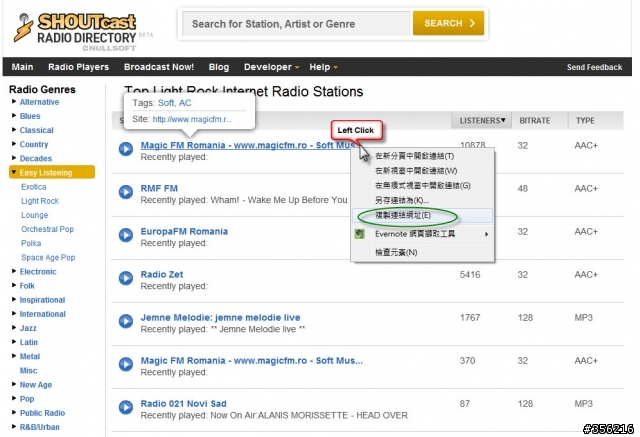Click the Evernote web clipper icon

[360, 234]
